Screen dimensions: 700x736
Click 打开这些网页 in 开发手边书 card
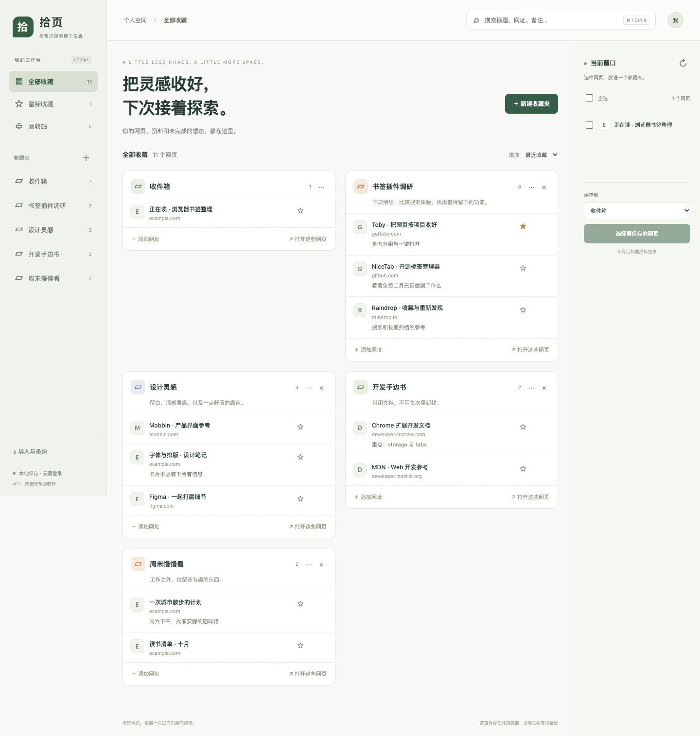coord(530,497)
